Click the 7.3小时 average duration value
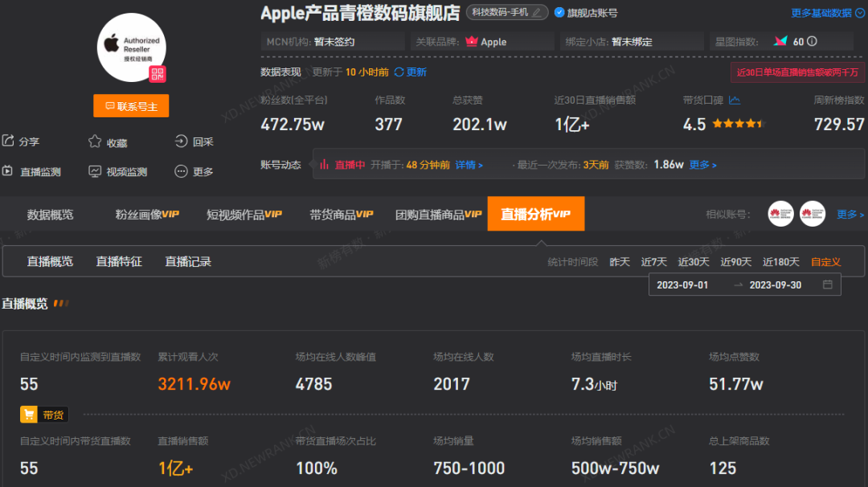The image size is (868, 487). tap(594, 383)
